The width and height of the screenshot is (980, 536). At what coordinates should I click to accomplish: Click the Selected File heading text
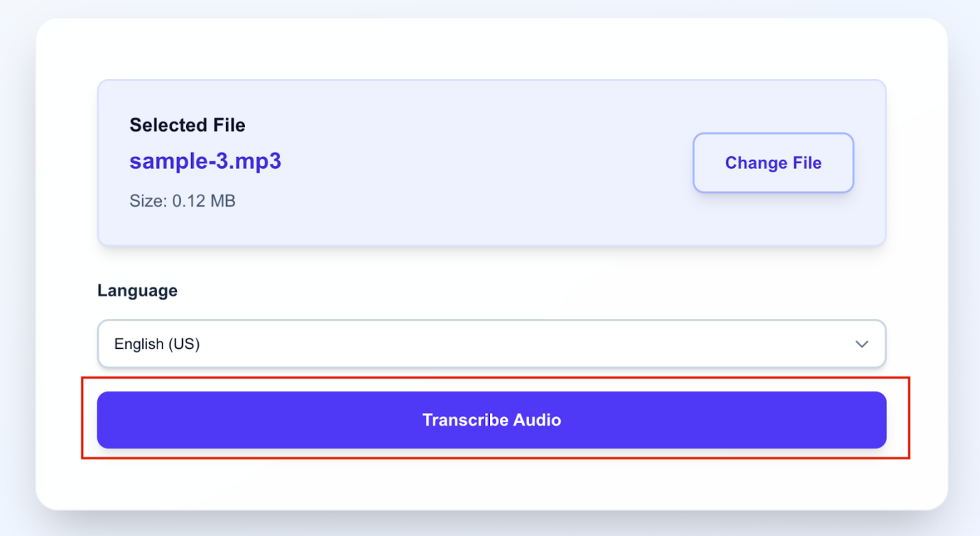pyautogui.click(x=186, y=125)
